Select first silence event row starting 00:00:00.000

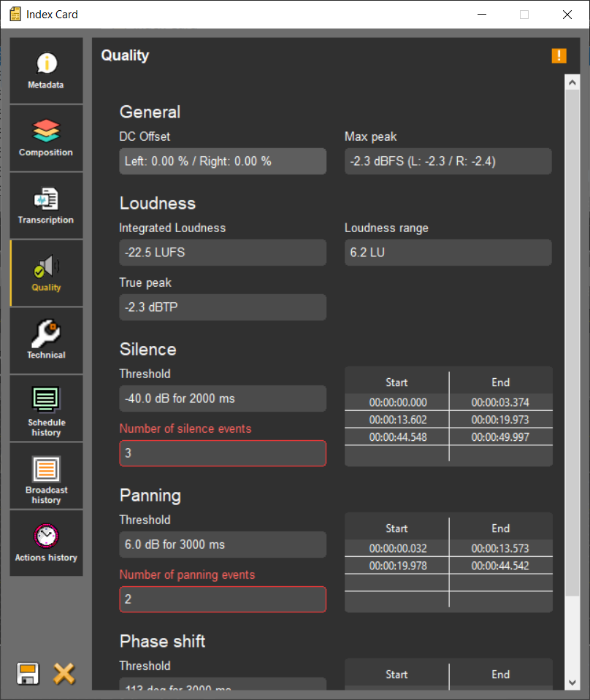click(398, 402)
